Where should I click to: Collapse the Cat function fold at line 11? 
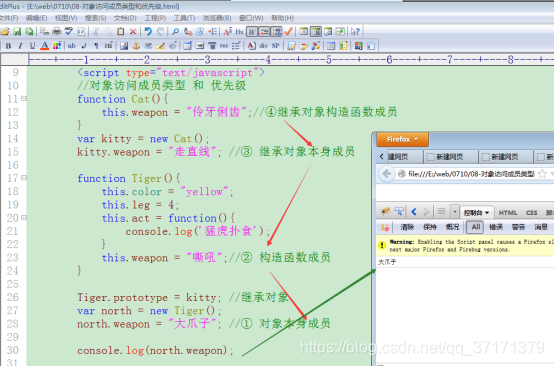pos(24,99)
